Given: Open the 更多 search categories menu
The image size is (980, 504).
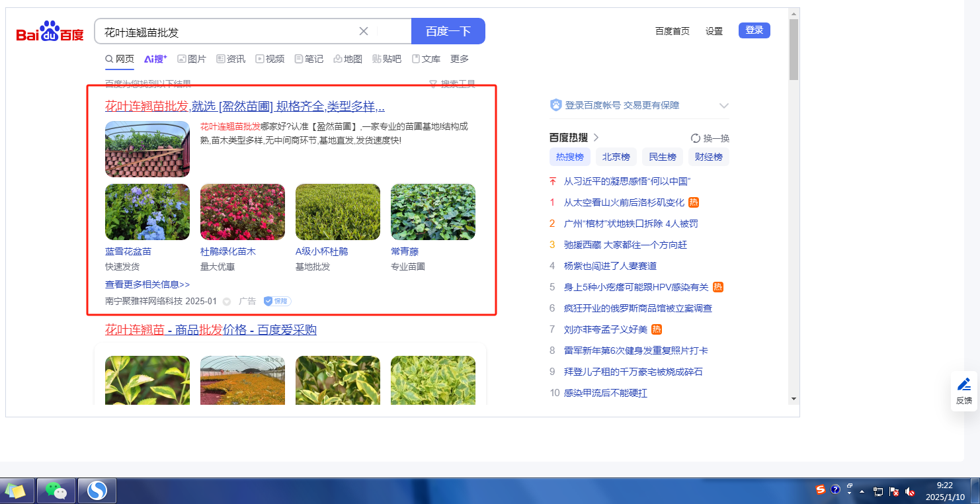Looking at the screenshot, I should tap(460, 59).
